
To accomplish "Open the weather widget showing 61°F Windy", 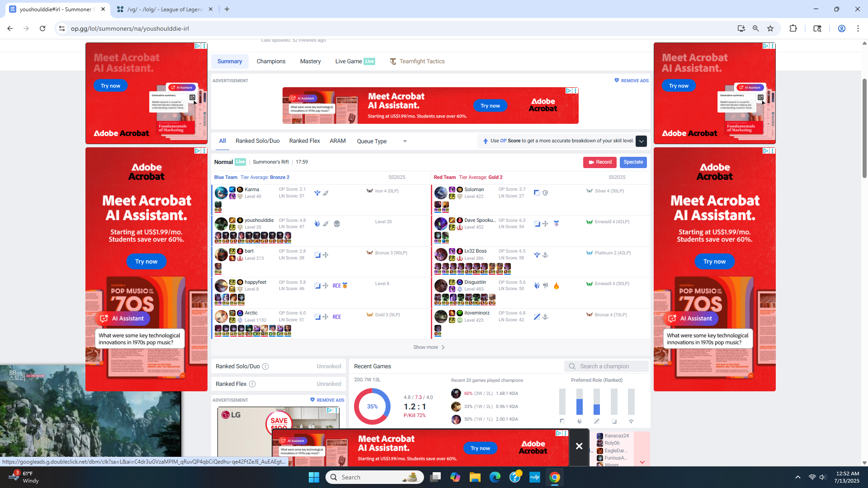I will (x=23, y=477).
